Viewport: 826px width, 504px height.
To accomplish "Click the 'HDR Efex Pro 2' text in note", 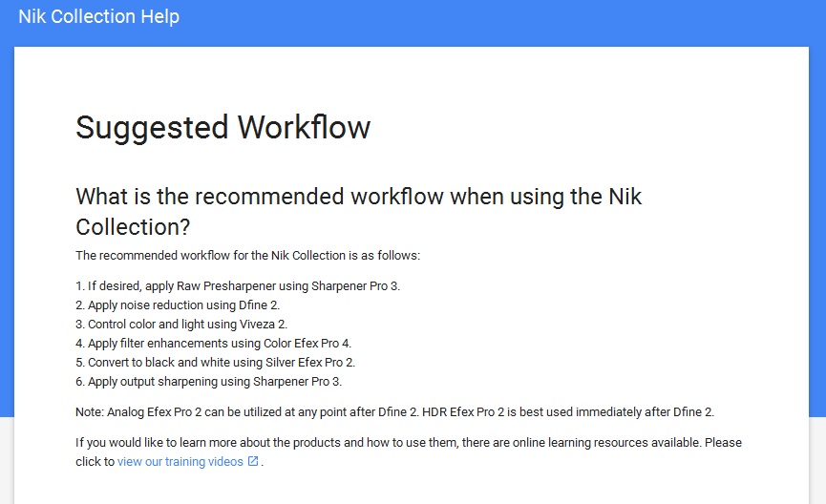I will pos(463,411).
